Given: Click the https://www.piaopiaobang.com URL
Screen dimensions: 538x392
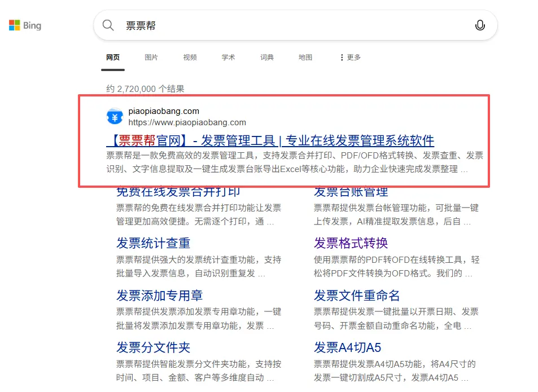Looking at the screenshot, I should [187, 122].
